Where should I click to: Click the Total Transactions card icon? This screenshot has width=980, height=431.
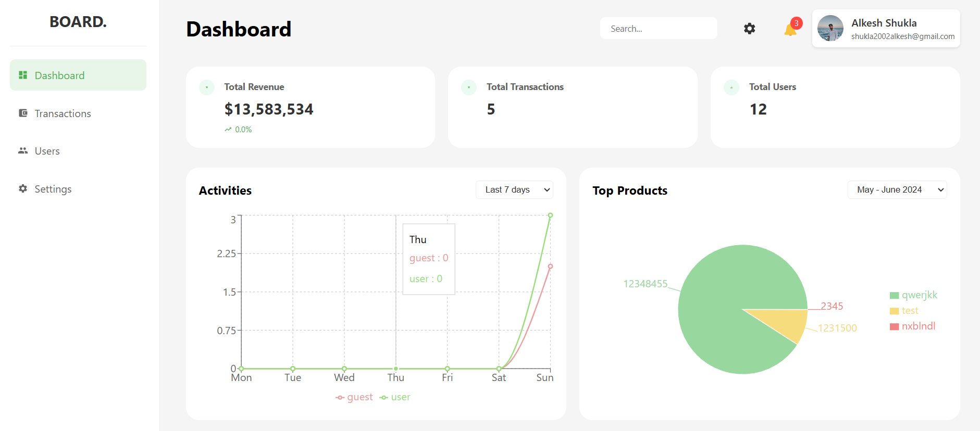(469, 87)
